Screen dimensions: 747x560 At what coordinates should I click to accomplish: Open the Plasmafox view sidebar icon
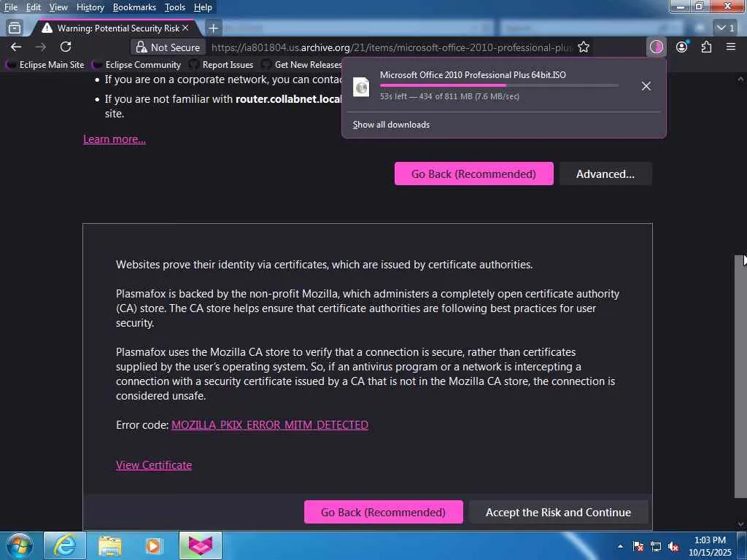15,28
